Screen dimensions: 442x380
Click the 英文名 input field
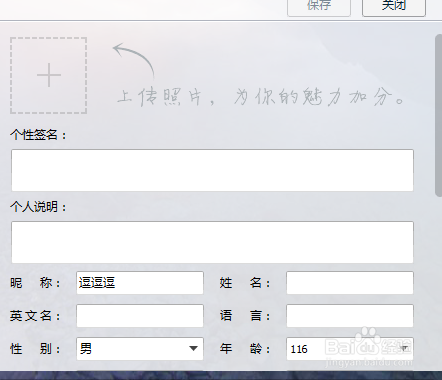click(140, 316)
